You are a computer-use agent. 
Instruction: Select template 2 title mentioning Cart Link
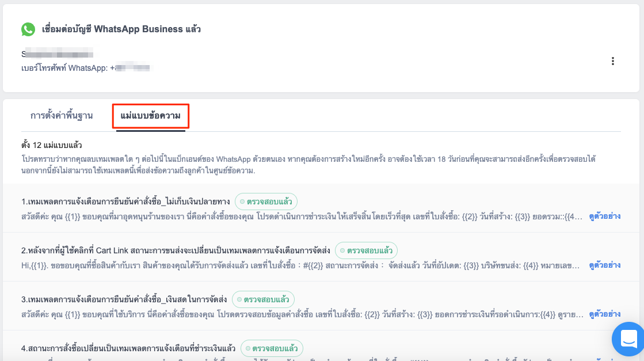pyautogui.click(x=176, y=250)
